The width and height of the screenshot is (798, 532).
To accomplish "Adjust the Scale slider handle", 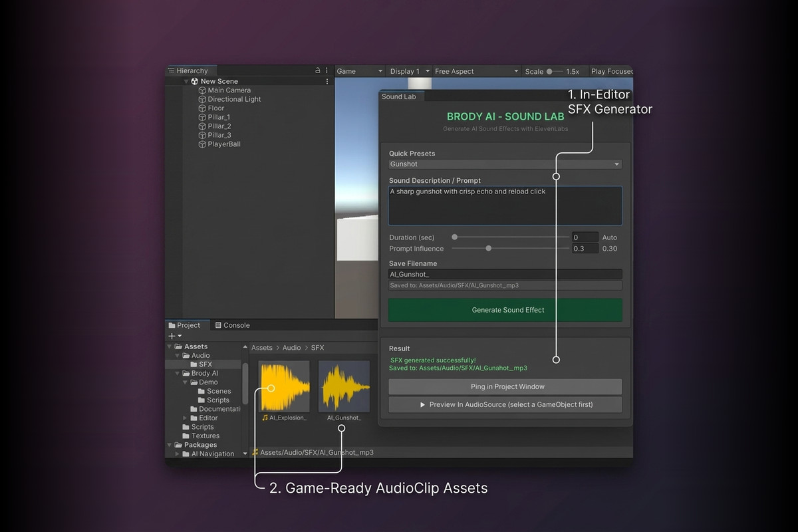I will coord(549,71).
